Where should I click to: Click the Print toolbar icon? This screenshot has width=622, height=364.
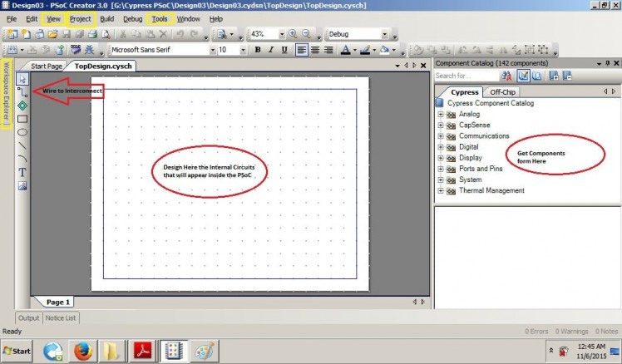pyautogui.click(x=92, y=35)
